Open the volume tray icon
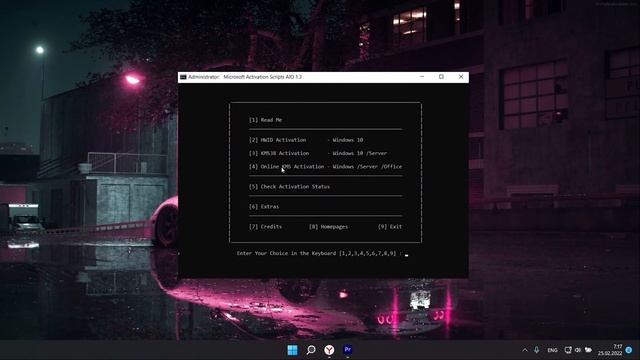640x360 pixels. pyautogui.click(x=578, y=350)
